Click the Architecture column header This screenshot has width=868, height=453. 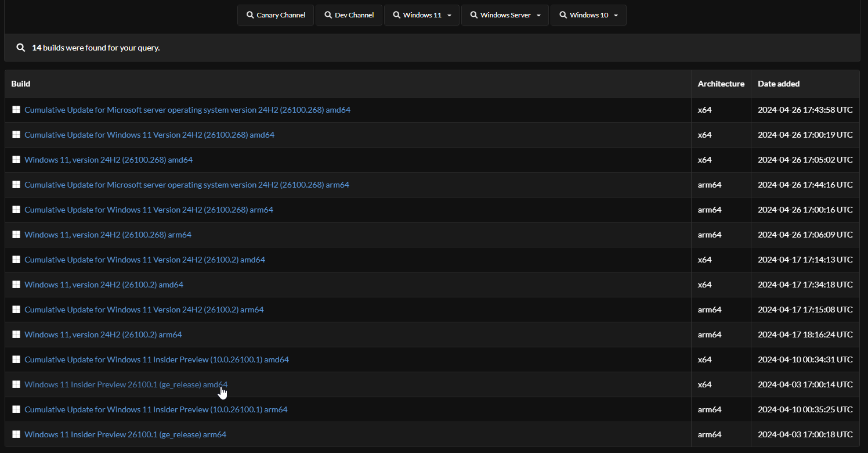coord(721,84)
